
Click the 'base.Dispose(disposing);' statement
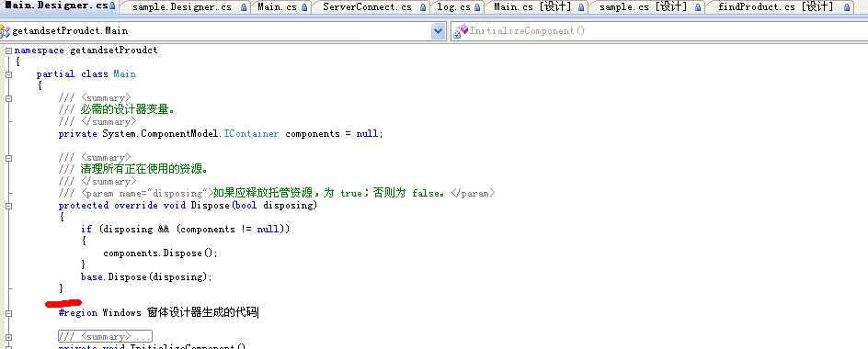[x=147, y=276]
